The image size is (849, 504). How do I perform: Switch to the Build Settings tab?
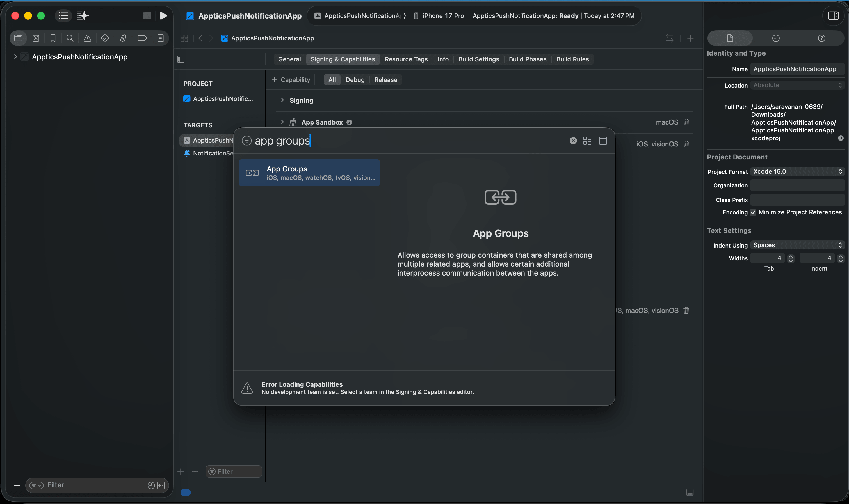tap(478, 59)
